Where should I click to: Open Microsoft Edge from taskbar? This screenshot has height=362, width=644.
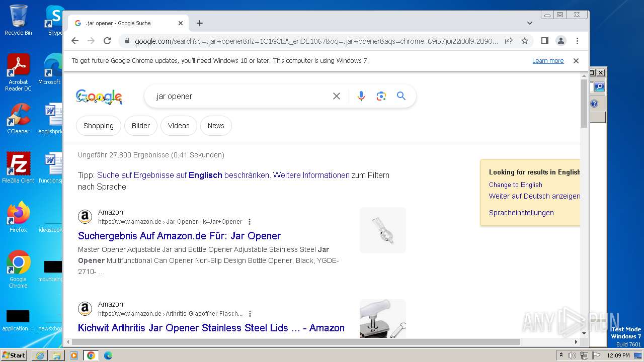[x=108, y=355]
